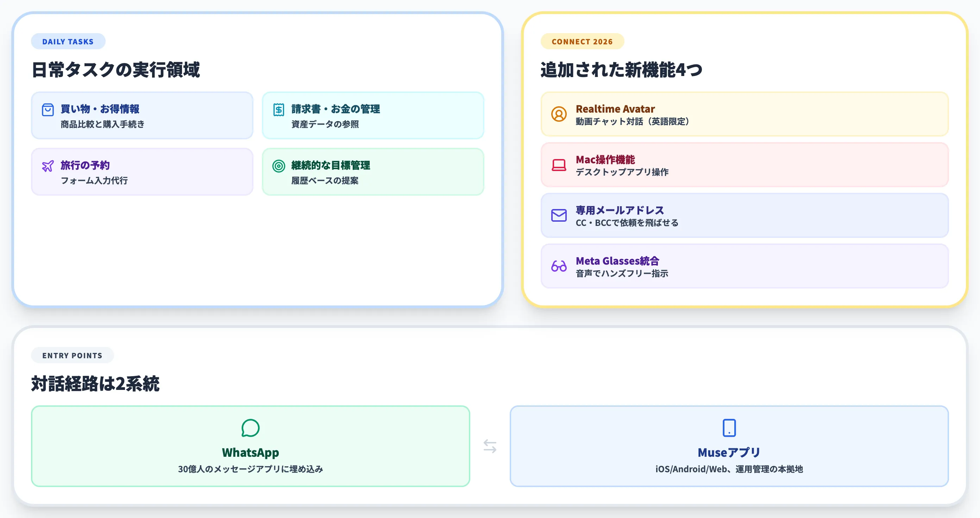Click the text デスクトップアプリ操作
Viewport: 980px width, 518px height.
click(622, 172)
